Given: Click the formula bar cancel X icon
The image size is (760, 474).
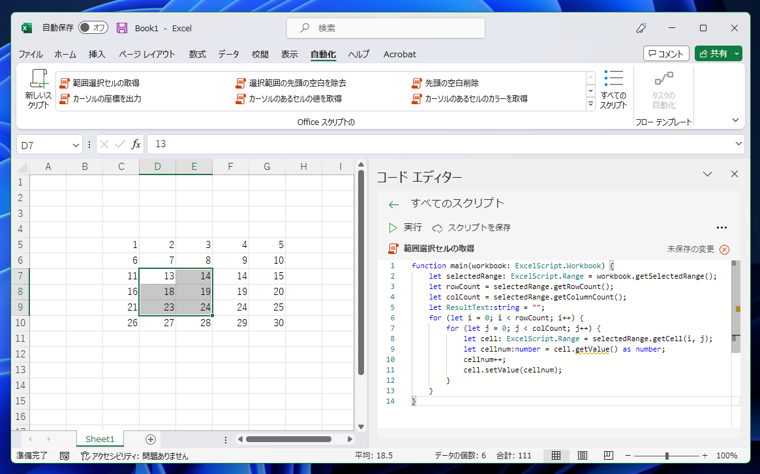Looking at the screenshot, I should 104,144.
